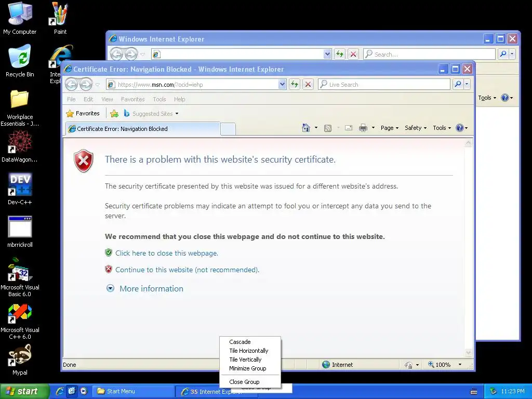This screenshot has height=399, width=532.
Task: Click Refresh icon in background Explorer window
Action: click(x=340, y=54)
